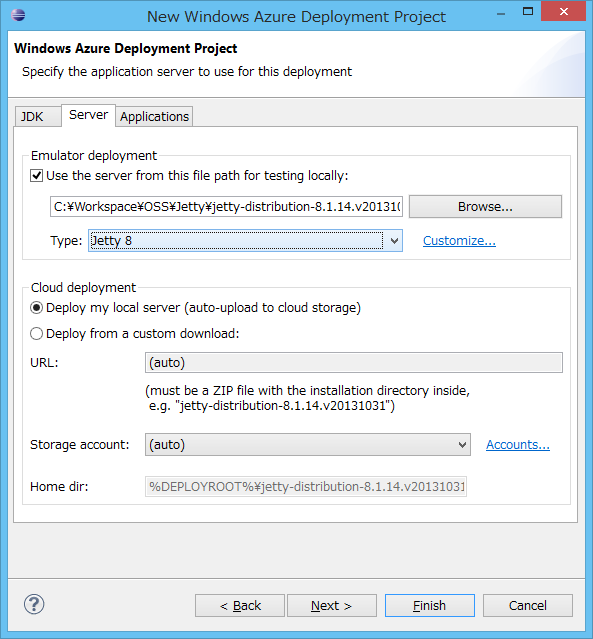Image resolution: width=593 pixels, height=639 pixels.
Task: Select 'Deploy my local server' radio button
Action: point(36,308)
